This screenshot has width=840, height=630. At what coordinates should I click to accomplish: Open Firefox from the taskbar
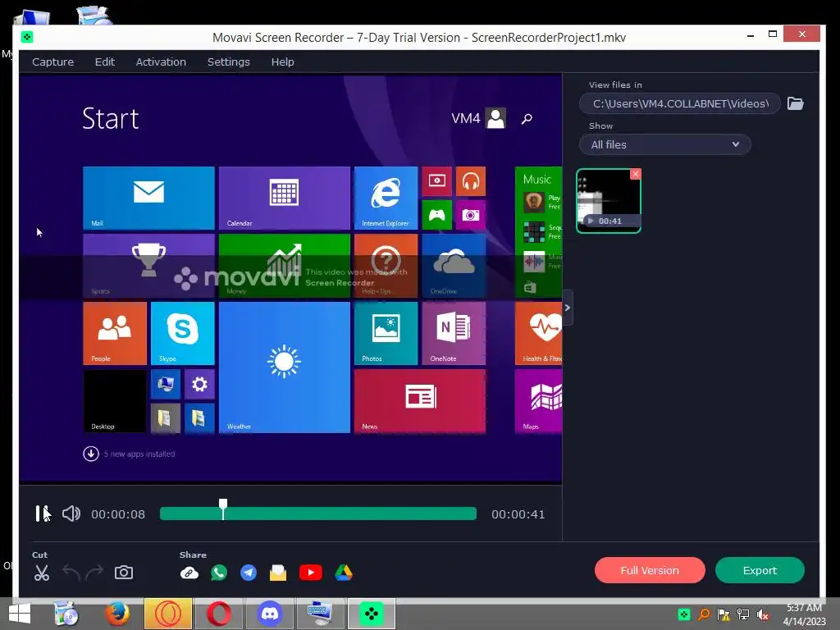click(x=116, y=614)
